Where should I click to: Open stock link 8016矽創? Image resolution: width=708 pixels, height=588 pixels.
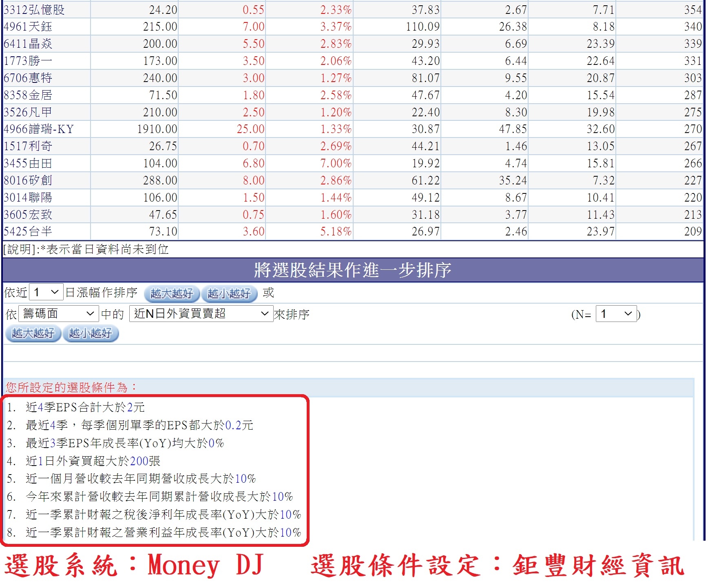(28, 180)
